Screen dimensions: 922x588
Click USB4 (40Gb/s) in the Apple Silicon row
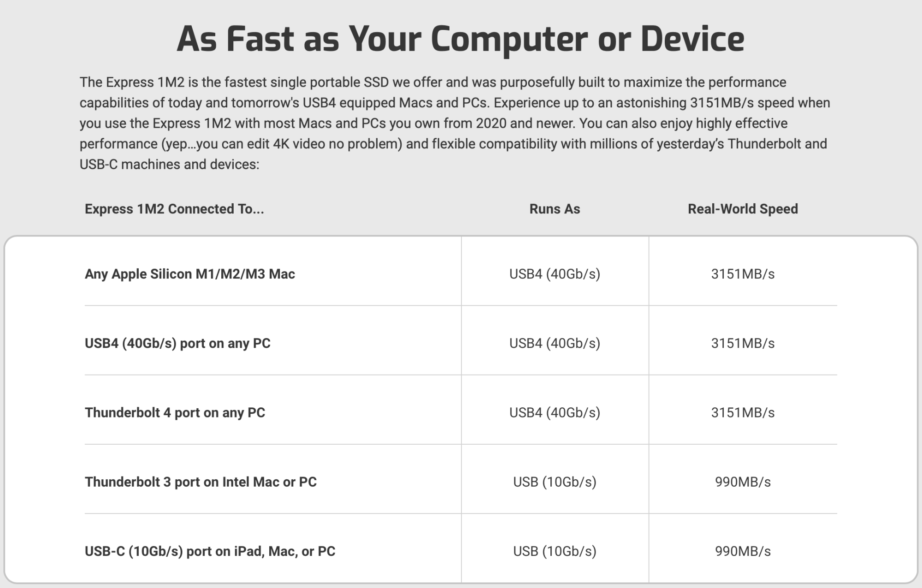(555, 274)
